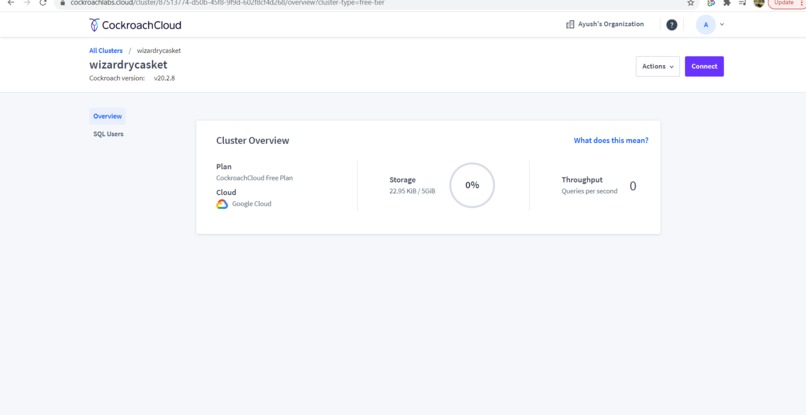Open the help question mark icon
This screenshot has height=415, width=806.
[671, 25]
